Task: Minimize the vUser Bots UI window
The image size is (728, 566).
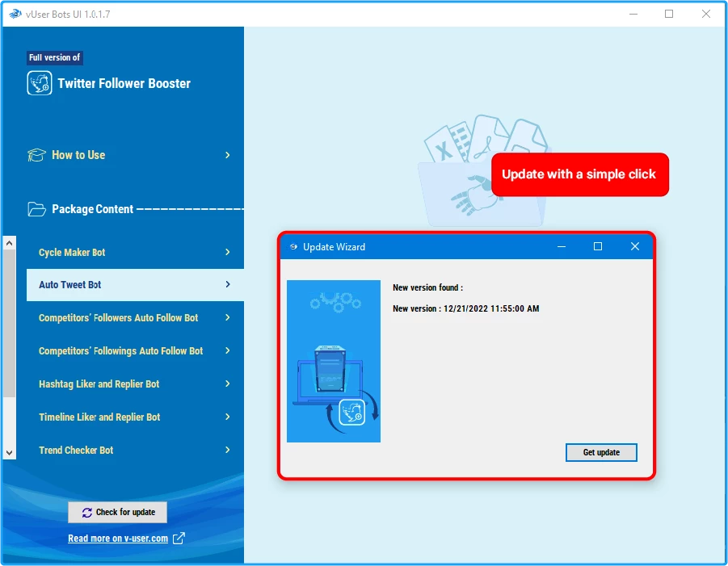Action: (x=633, y=14)
